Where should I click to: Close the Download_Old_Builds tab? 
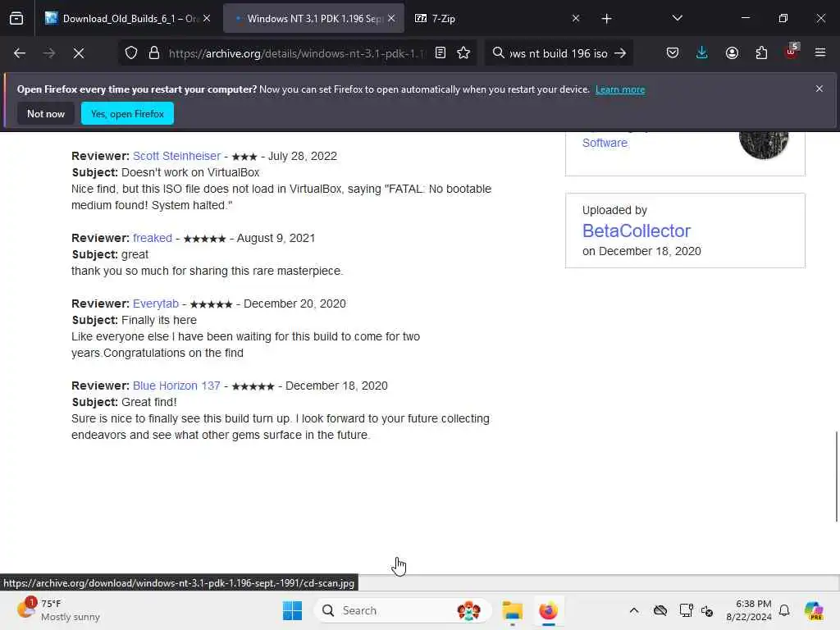[207, 18]
